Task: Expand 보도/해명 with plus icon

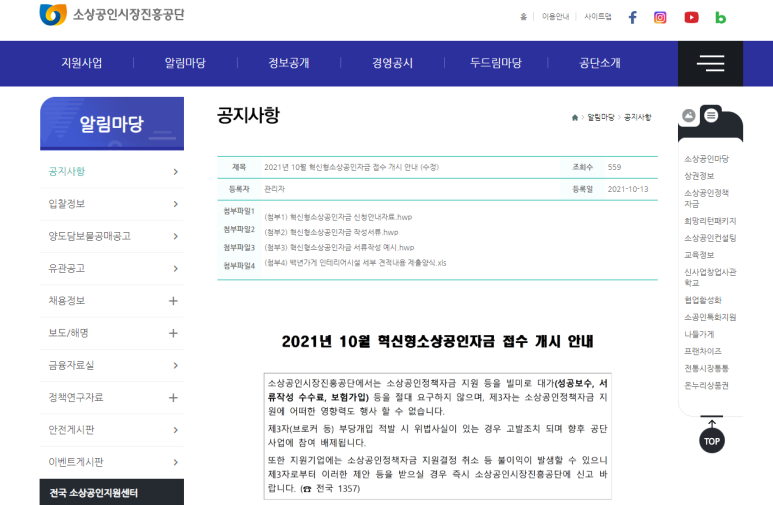Action: click(173, 333)
